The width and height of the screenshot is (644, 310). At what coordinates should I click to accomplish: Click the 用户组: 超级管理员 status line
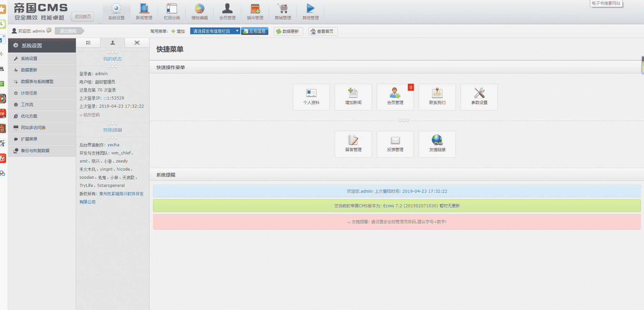[97, 82]
